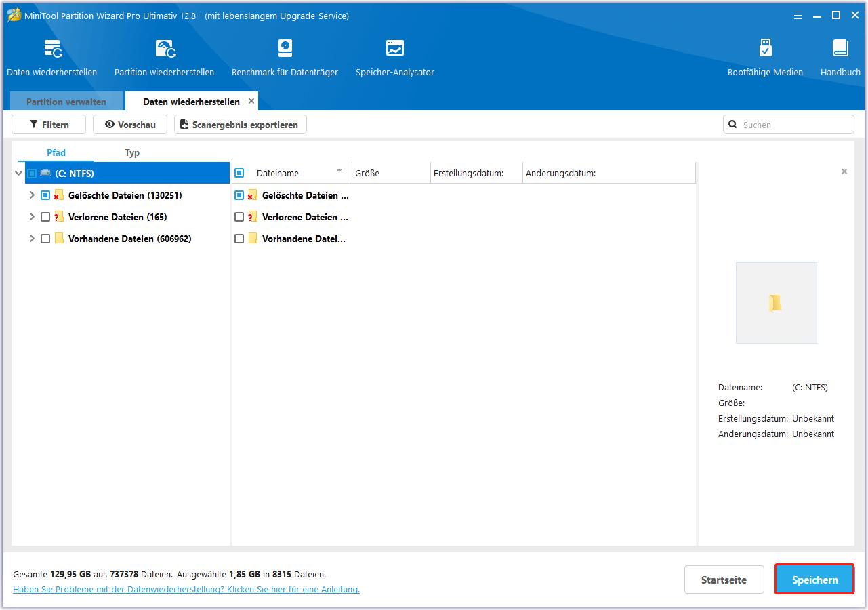This screenshot has width=868, height=610.
Task: Close the preview pane with the x
Action: pos(844,171)
